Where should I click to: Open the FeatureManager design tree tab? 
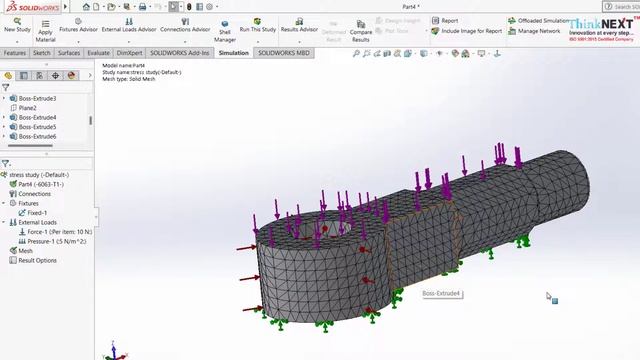click(8, 76)
